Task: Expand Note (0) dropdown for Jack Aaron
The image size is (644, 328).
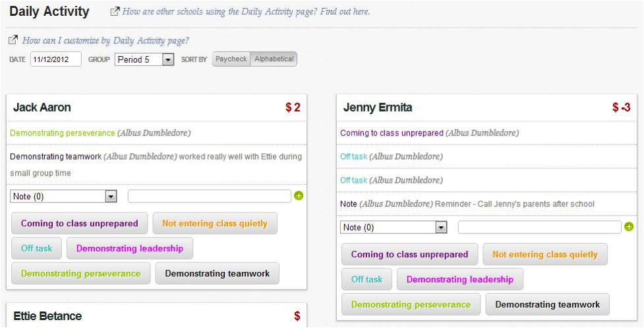Action: pyautogui.click(x=63, y=197)
